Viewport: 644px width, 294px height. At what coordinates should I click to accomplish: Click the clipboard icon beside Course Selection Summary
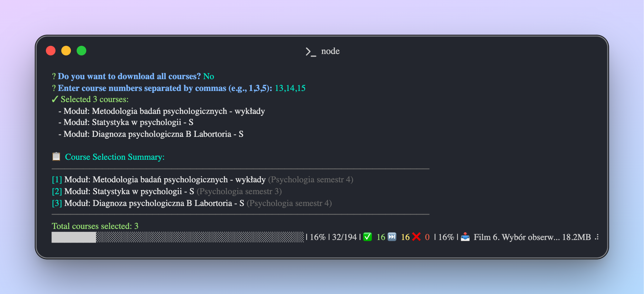[x=56, y=156]
